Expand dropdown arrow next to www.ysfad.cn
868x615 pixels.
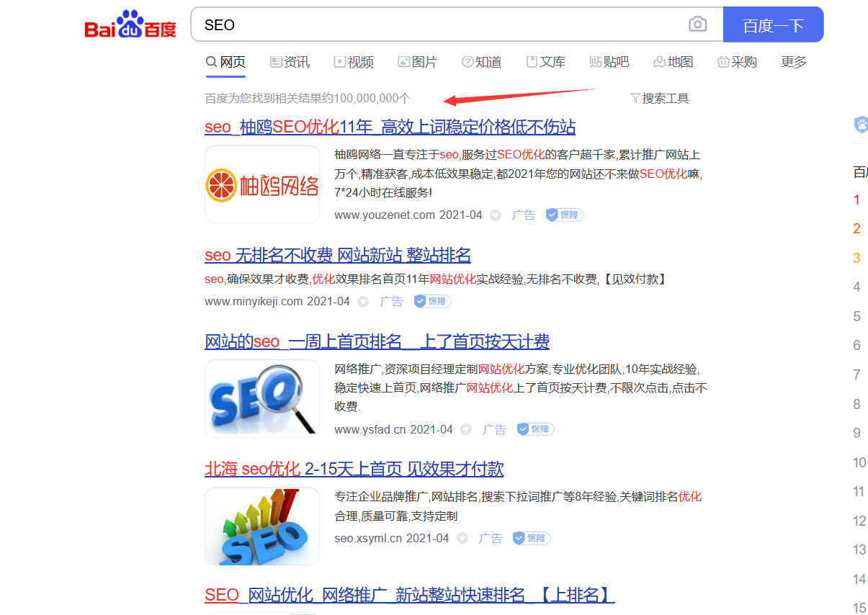click(466, 430)
